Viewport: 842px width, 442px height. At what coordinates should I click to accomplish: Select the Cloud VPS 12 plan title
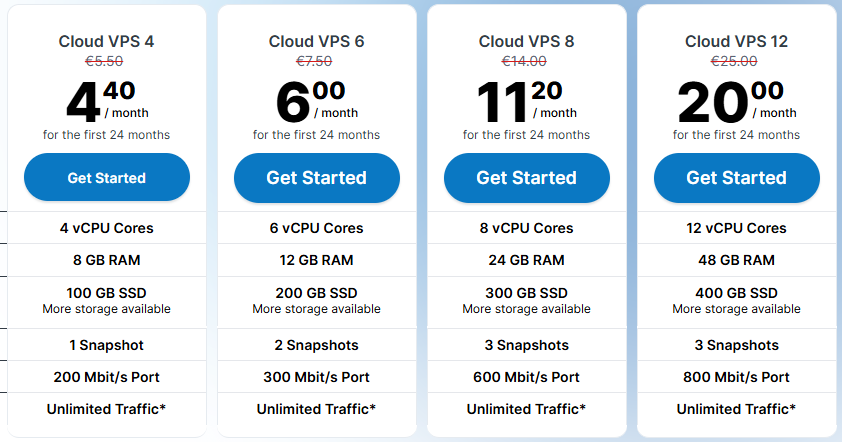[x=736, y=41]
